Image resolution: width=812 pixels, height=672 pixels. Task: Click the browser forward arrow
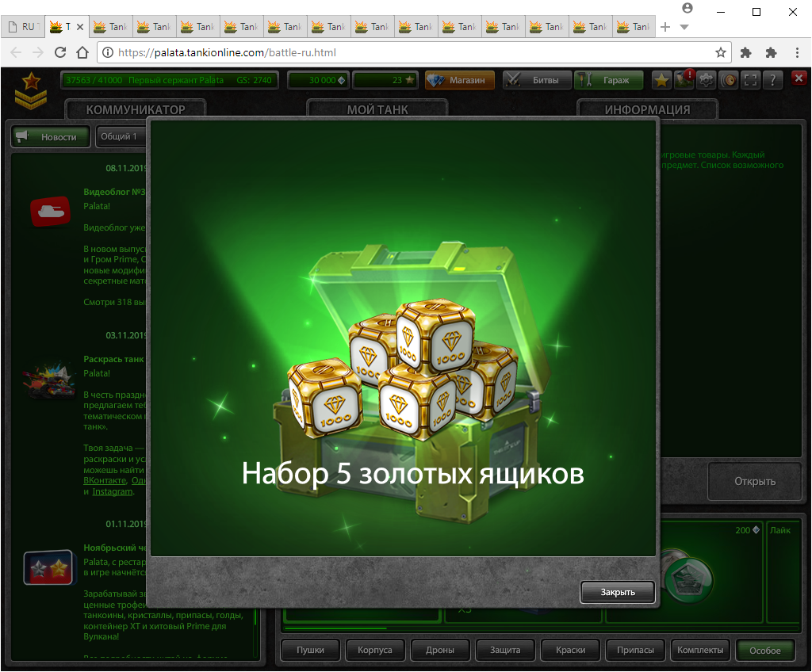point(38,52)
